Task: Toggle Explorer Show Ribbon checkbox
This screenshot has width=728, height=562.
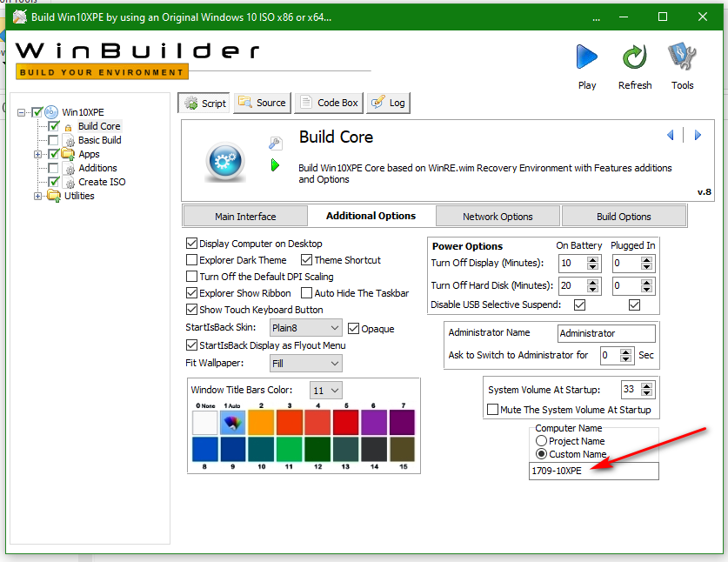Action: pyautogui.click(x=191, y=293)
